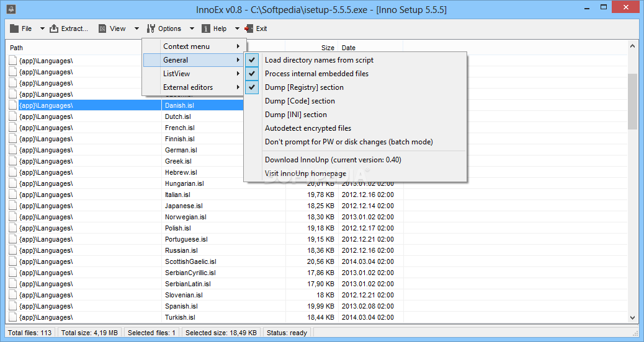This screenshot has width=644, height=342.
Task: Click file icon of the Hebrew.isl row
Action: [13, 172]
